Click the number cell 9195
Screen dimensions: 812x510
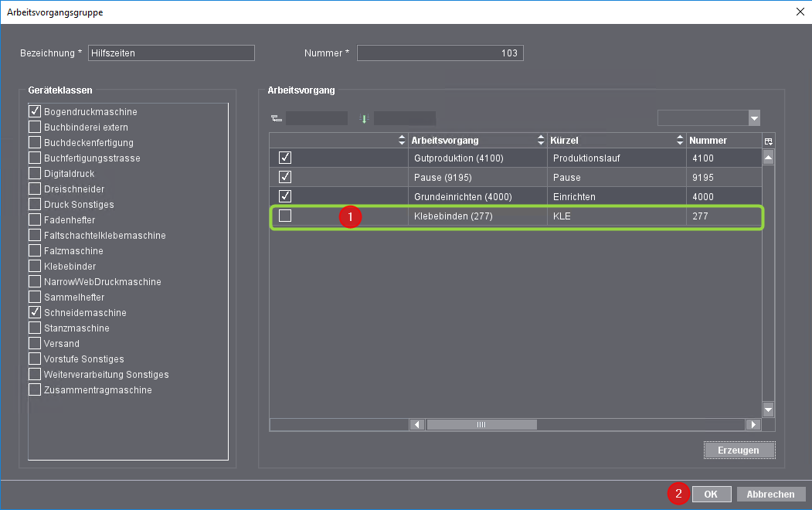[x=724, y=178]
